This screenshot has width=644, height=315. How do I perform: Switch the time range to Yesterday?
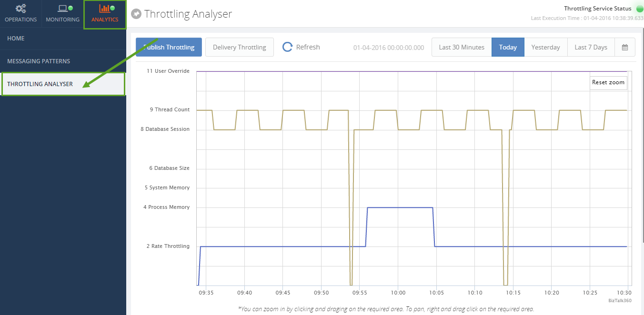coord(545,47)
